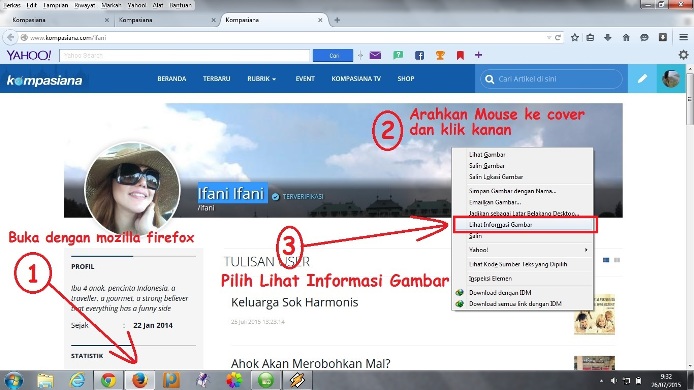
Task: Click the blue Cari search button
Action: pos(333,55)
